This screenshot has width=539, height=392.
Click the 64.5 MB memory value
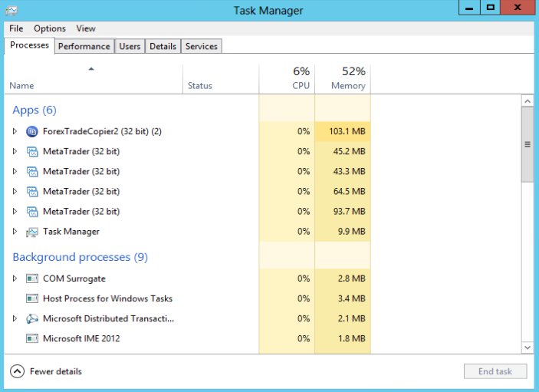click(x=350, y=191)
